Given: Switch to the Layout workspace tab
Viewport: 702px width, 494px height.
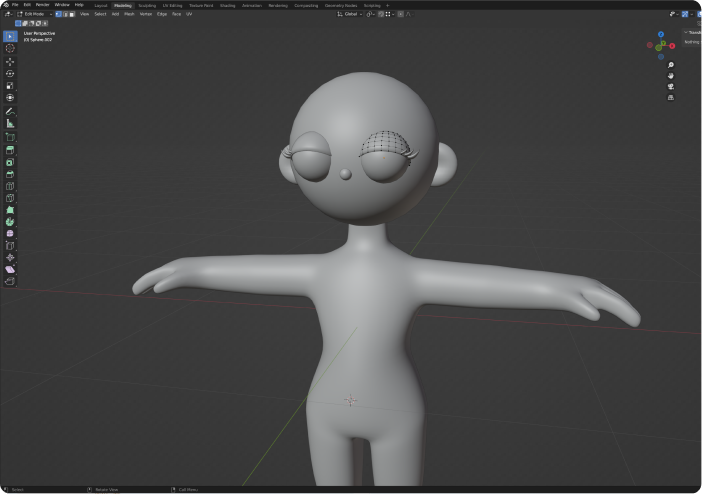Looking at the screenshot, I should (101, 5).
